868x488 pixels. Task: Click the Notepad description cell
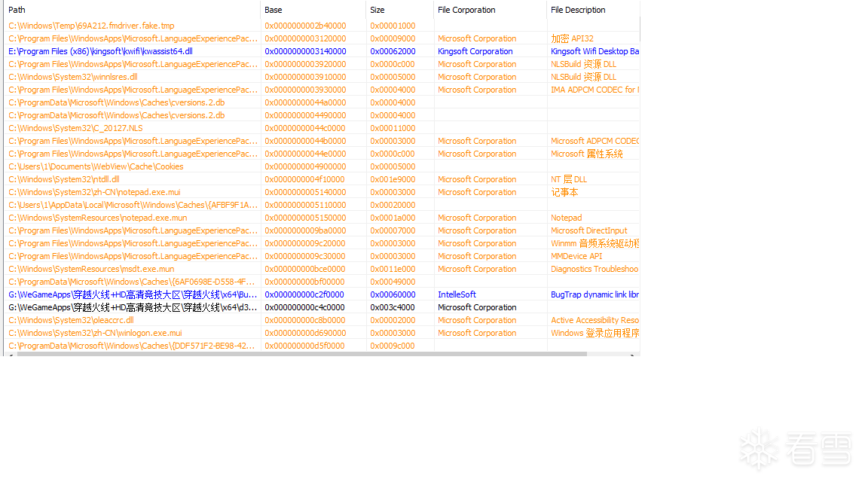[x=567, y=218]
